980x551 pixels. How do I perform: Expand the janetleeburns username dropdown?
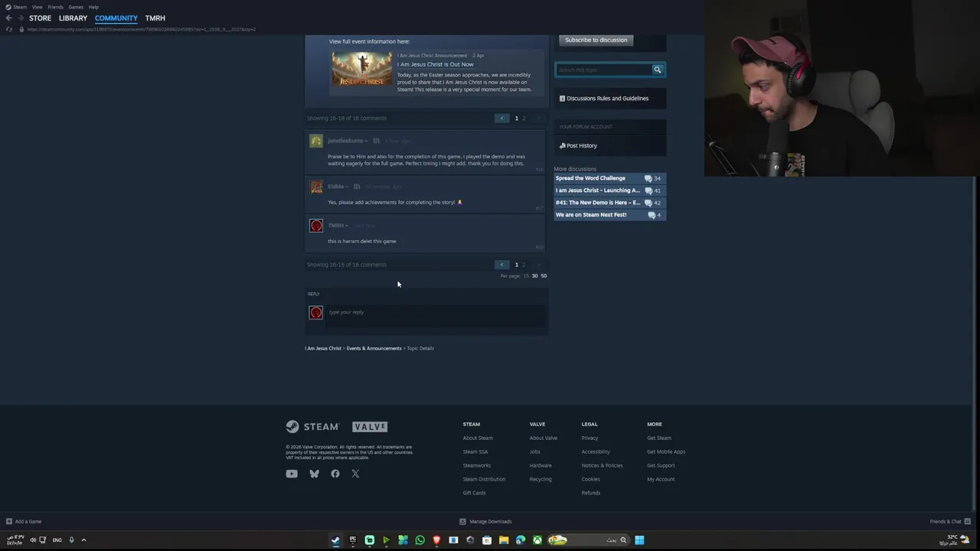(366, 141)
